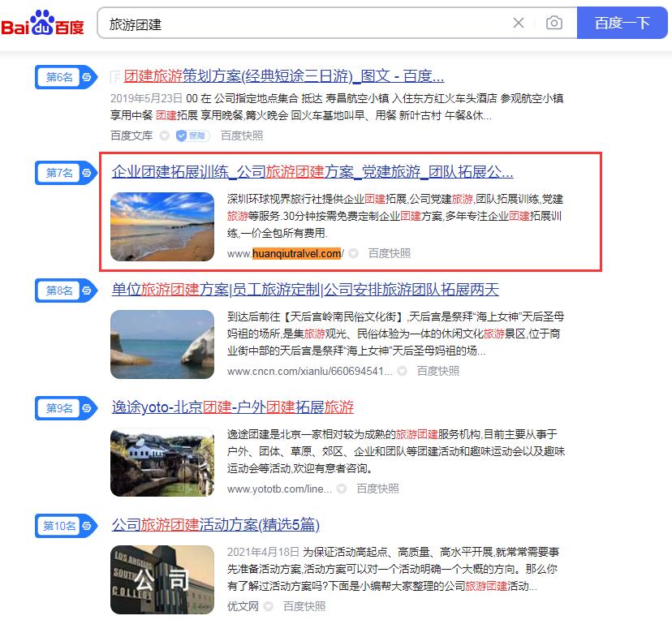Expand dropdown icon next to 优文网
This screenshot has height=620, width=672.
tap(269, 606)
